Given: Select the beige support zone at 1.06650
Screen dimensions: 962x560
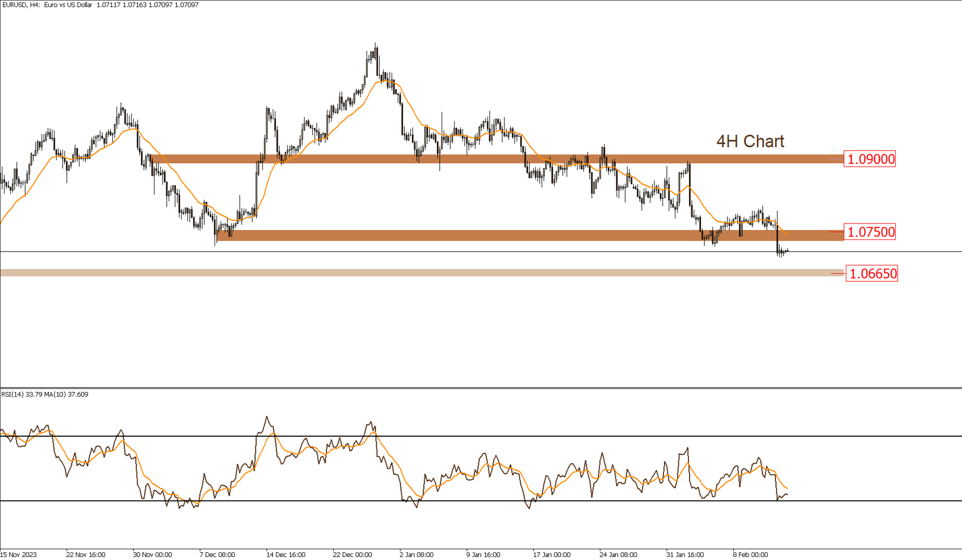Looking at the screenshot, I should [x=417, y=272].
